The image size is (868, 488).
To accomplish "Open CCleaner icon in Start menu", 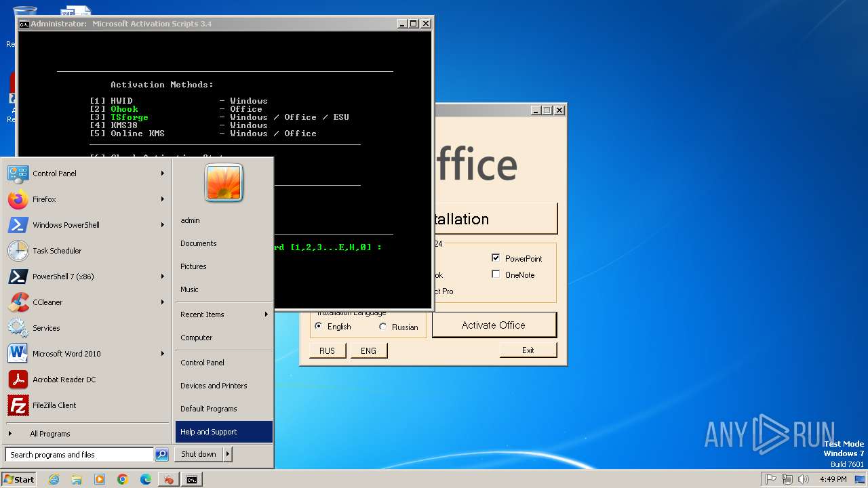I will pos(18,302).
